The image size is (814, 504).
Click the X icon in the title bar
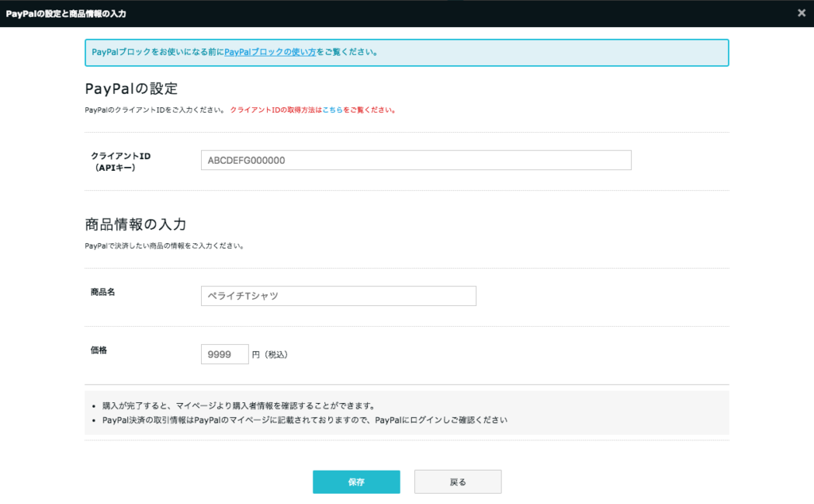pyautogui.click(x=801, y=13)
